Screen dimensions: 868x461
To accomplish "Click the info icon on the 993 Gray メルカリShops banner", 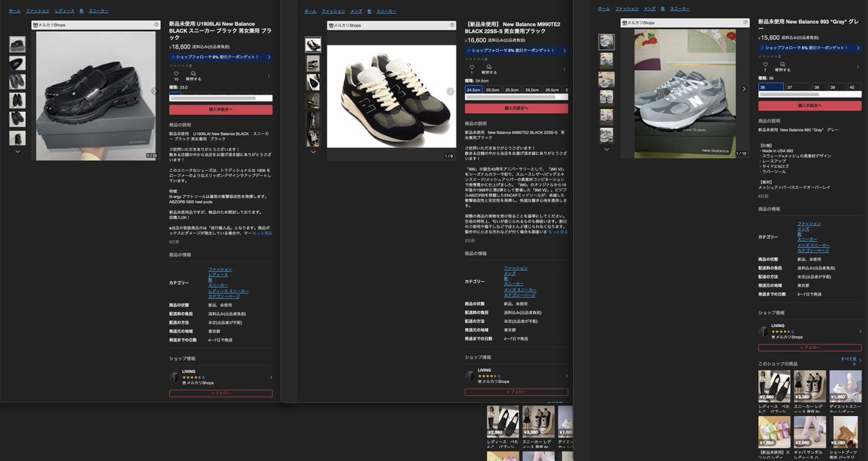I will [x=746, y=23].
